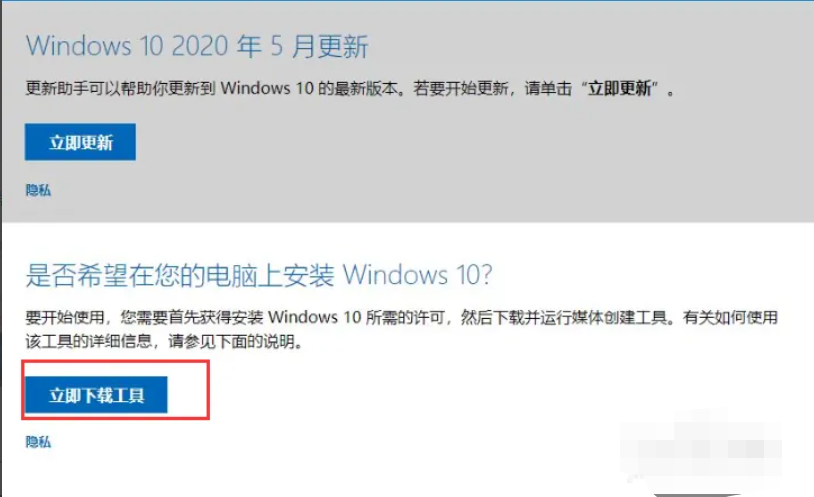Open the 隐私 link below 立即更新 button
Image resolution: width=814 pixels, height=497 pixels.
coord(38,190)
